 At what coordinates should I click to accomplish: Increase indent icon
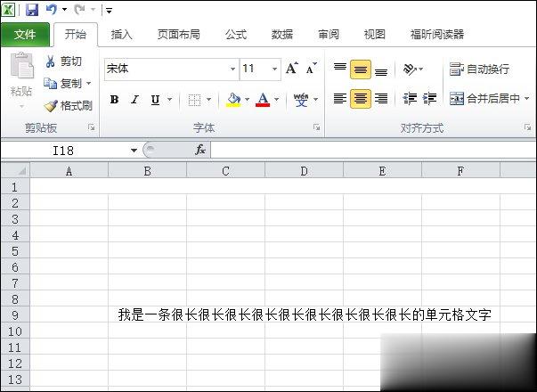point(429,99)
